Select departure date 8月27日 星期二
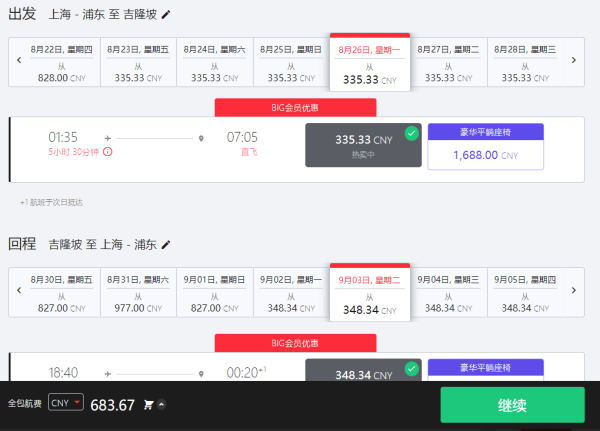 point(448,62)
